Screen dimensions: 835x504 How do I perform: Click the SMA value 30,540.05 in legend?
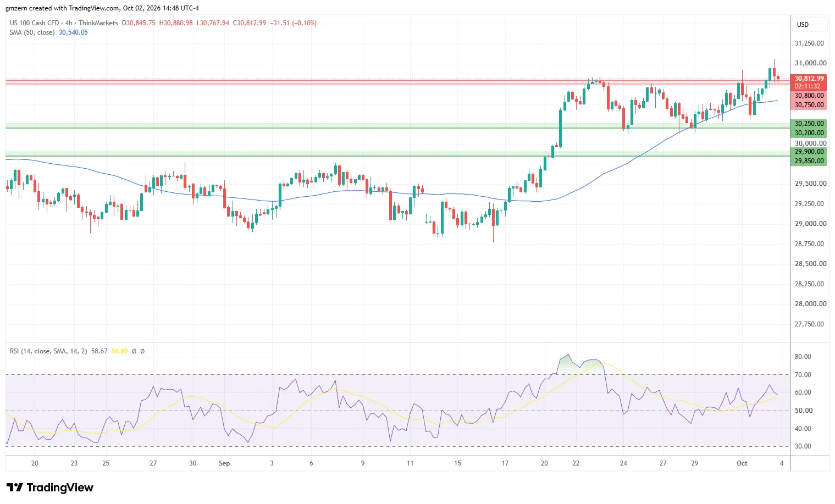73,32
